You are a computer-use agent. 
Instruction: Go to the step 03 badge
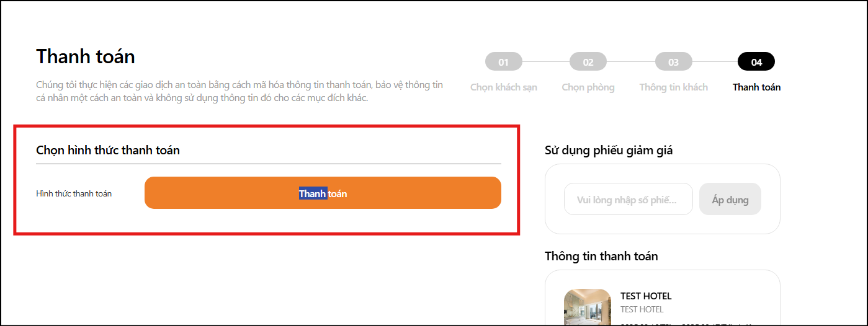click(673, 62)
